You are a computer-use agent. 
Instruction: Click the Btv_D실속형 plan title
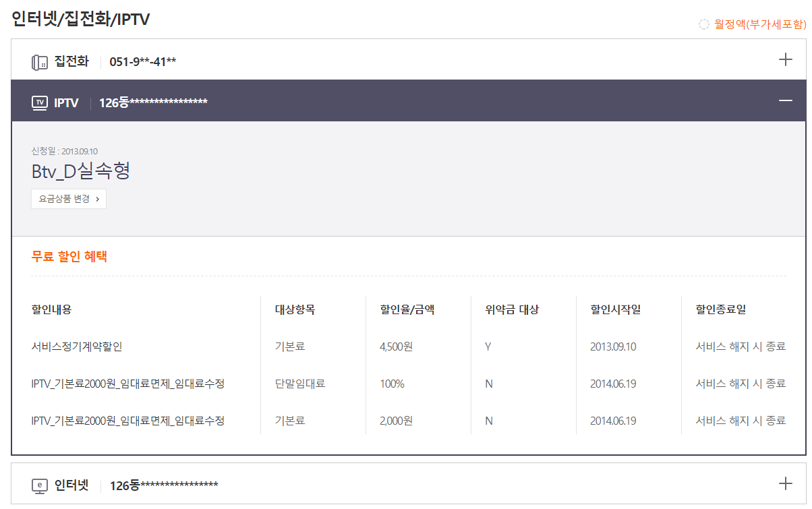click(81, 171)
